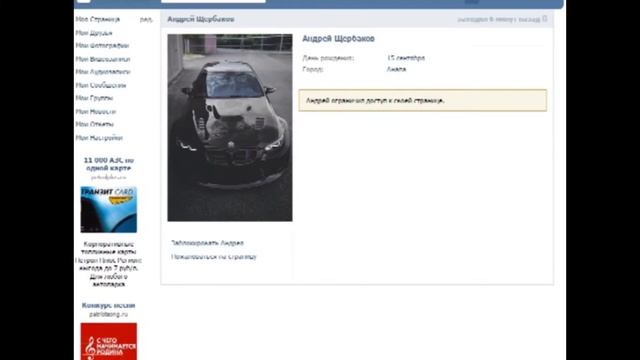Go to 'Мои Фотографии' in the left menu
Image resolution: width=640 pixels, height=360 pixels.
tap(102, 45)
